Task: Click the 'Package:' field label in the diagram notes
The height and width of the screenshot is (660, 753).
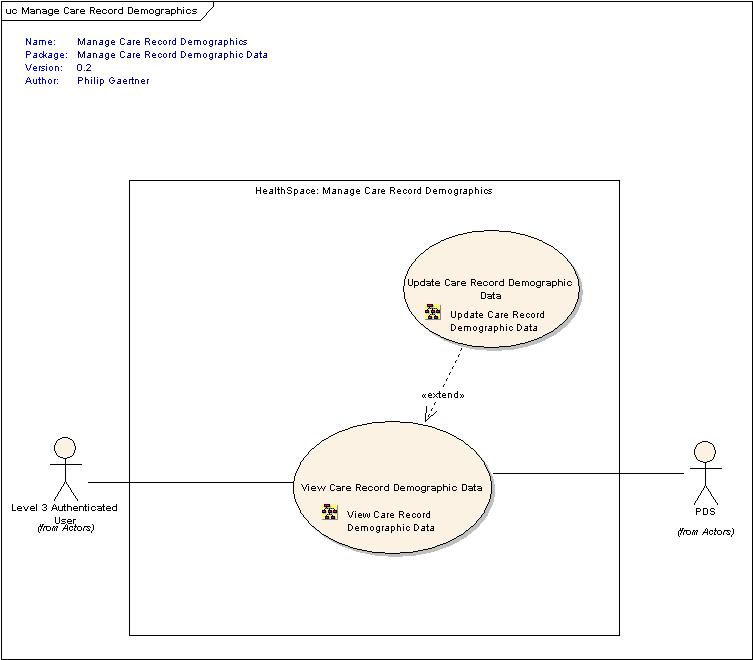Action: (46, 55)
